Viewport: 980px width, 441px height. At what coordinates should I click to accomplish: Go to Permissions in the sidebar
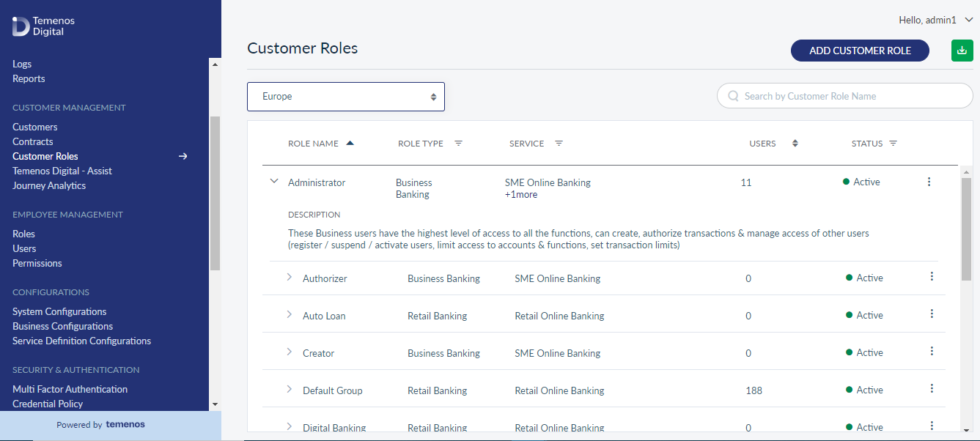coord(37,263)
